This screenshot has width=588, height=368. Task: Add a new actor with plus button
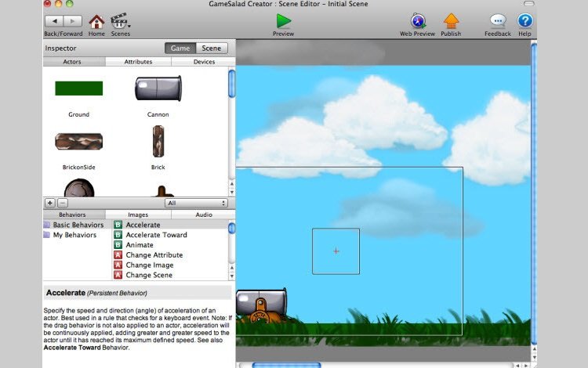[x=50, y=203]
